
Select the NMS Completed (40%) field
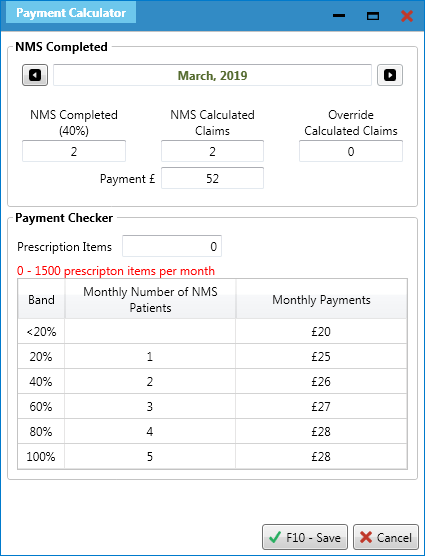click(x=74, y=151)
